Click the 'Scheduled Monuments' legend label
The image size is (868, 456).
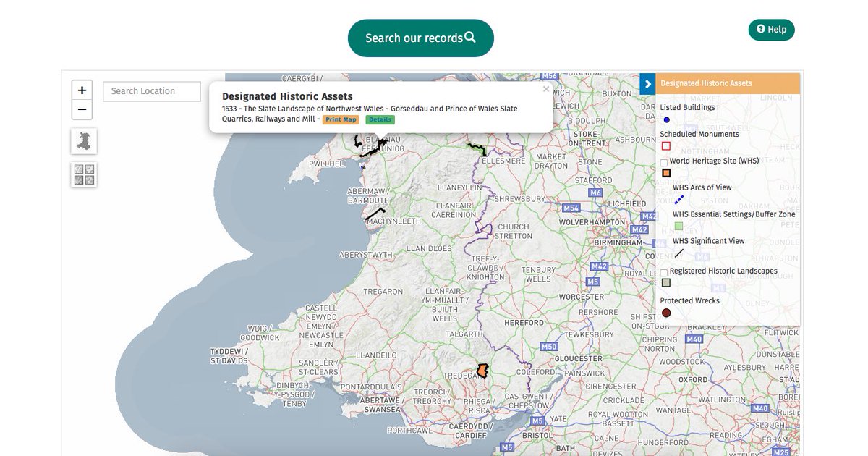point(699,135)
